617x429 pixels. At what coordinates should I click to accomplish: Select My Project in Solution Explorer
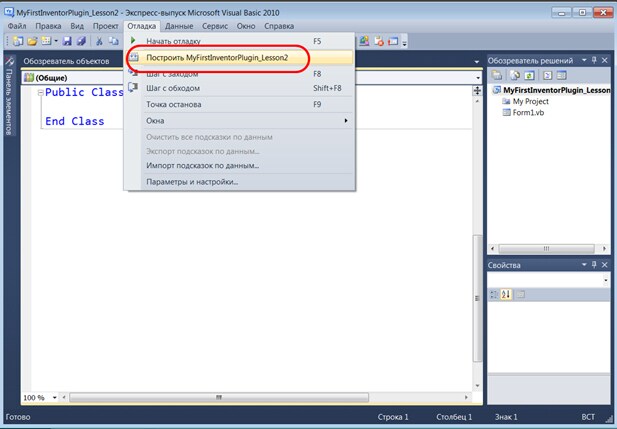(530, 102)
